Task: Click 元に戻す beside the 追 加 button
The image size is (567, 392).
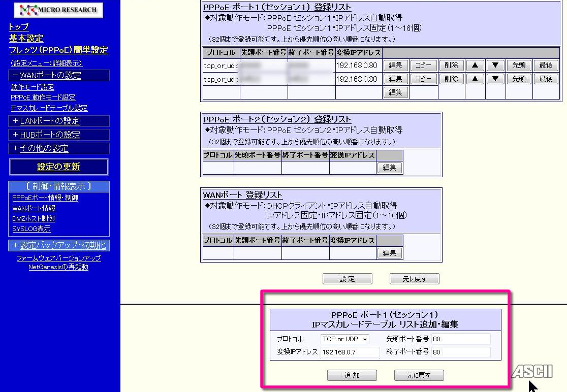Action: click(x=419, y=375)
